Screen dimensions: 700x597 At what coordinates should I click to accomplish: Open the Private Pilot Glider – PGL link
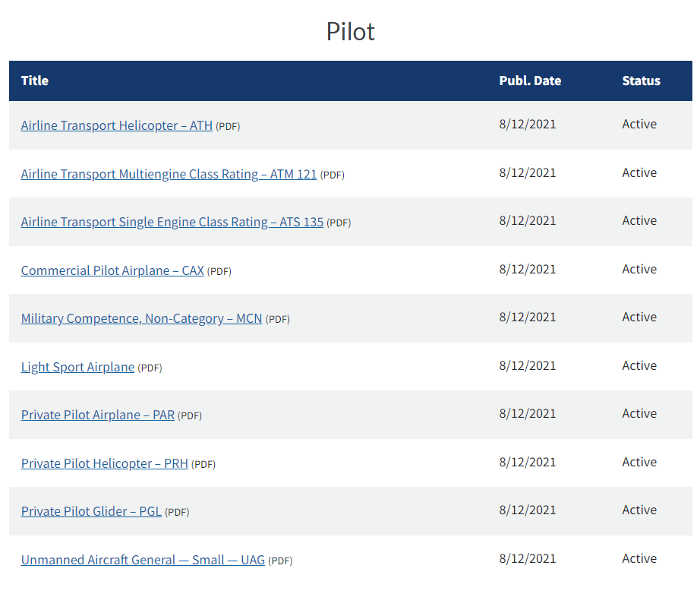[91, 511]
